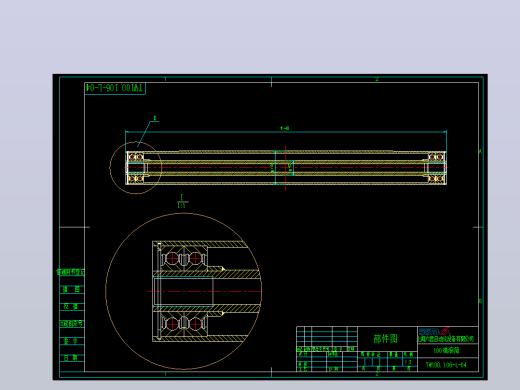Viewport: 520px width, 390px height.
Task: Click the detail view label 'I 1:1'
Action: [182, 202]
